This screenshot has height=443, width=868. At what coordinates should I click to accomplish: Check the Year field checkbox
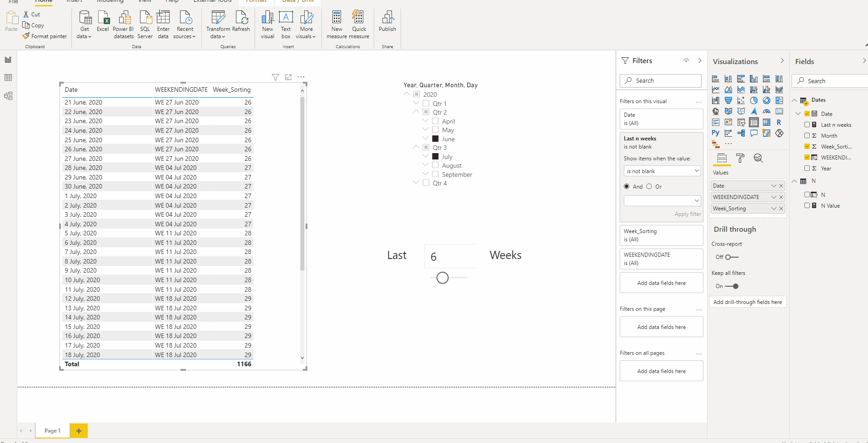[x=807, y=168]
